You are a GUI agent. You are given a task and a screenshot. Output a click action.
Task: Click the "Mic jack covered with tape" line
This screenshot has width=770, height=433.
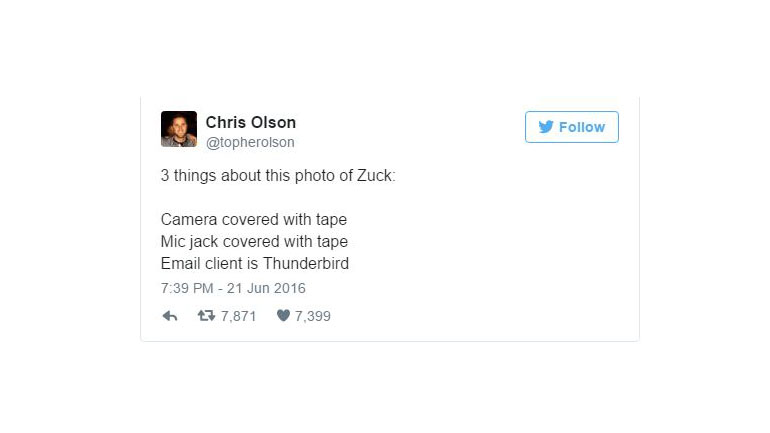click(254, 242)
